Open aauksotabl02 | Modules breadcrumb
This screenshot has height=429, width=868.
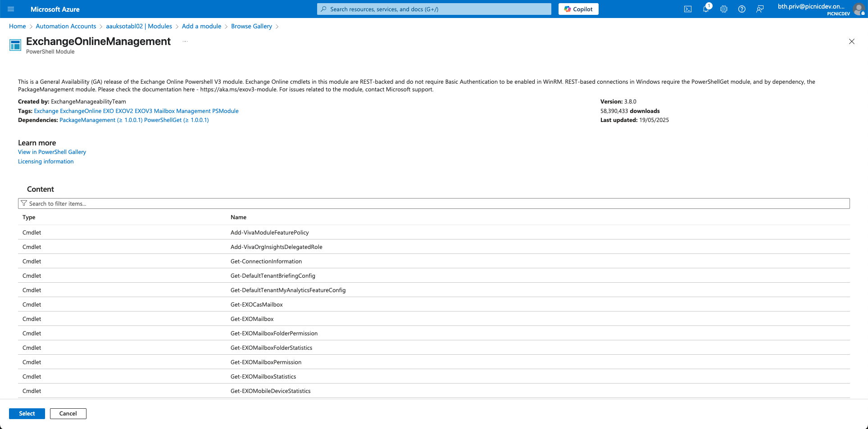click(x=139, y=26)
